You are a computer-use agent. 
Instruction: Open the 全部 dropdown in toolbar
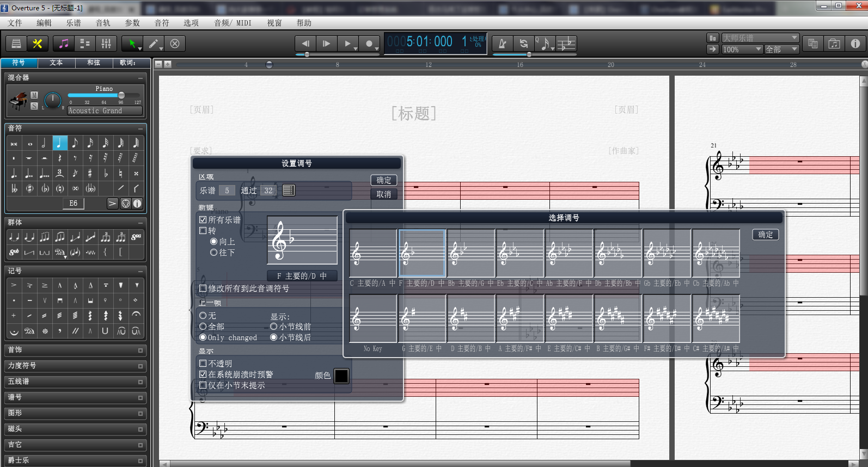[781, 50]
